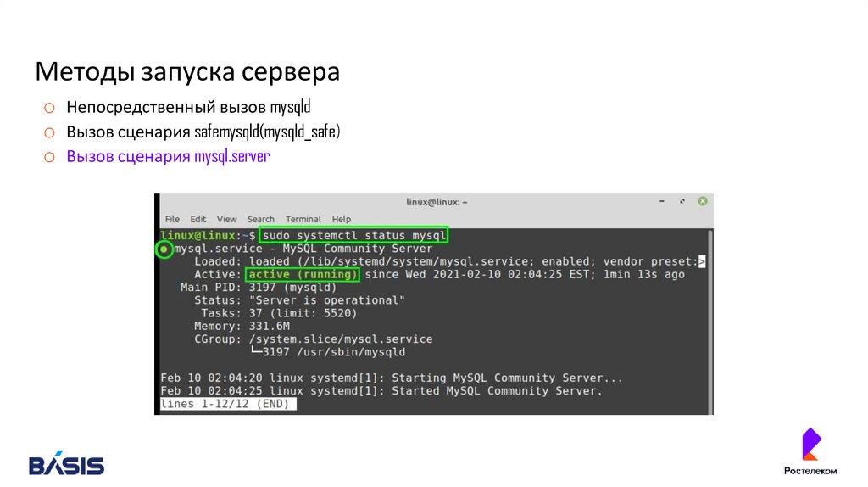The width and height of the screenshot is (868, 487).
Task: Click the Rostelecom logo
Action: (810, 451)
